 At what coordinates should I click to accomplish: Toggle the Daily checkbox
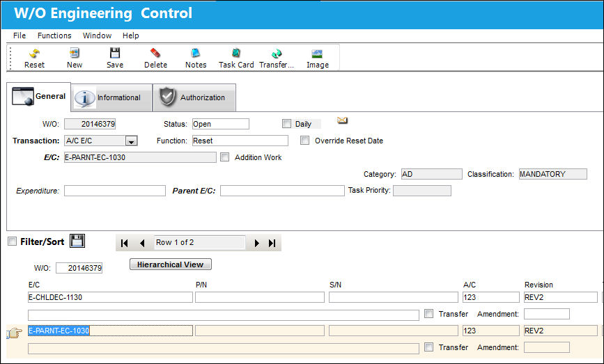286,123
